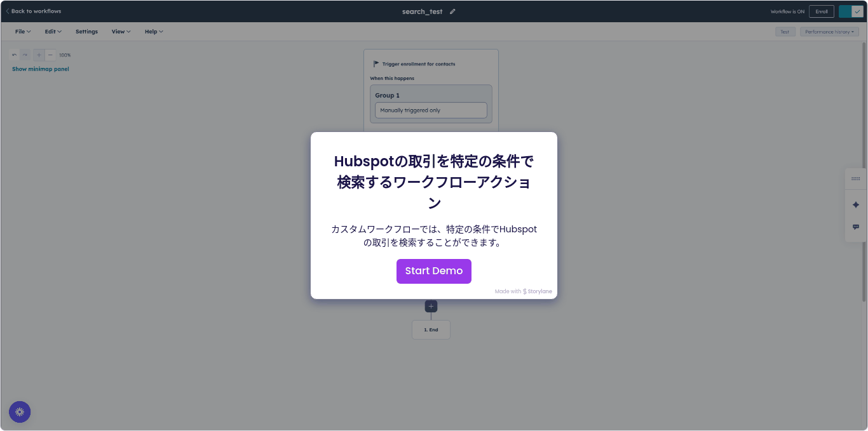The width and height of the screenshot is (868, 431).
Task: Open the AI sparkle assistant icon
Action: [855, 205]
